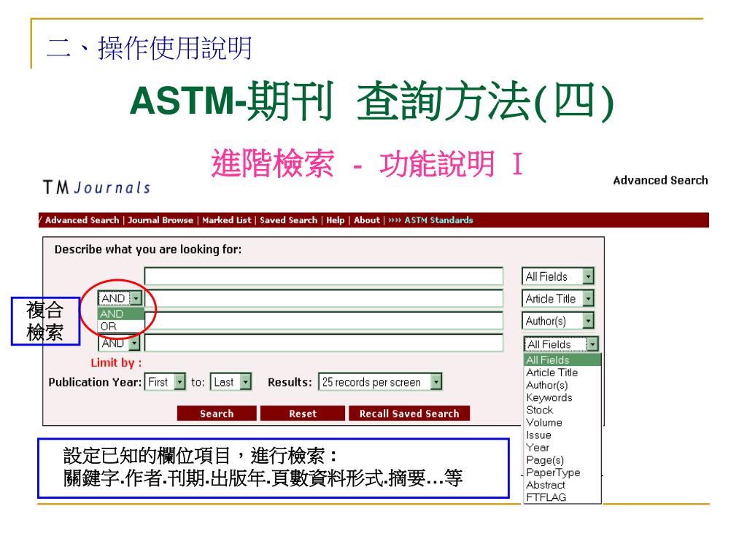Select Abstract in the field list

tap(562, 485)
